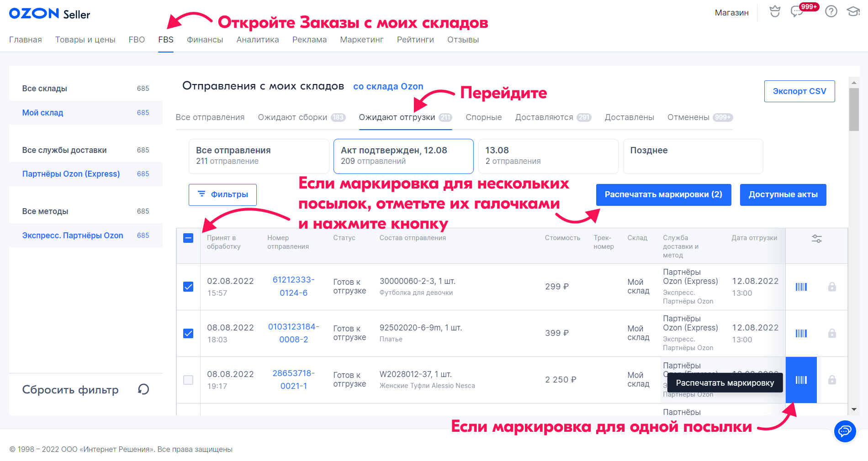Click the vertical scrollbar thumb
Image resolution: width=868 pixels, height=461 pixels.
click(x=854, y=110)
